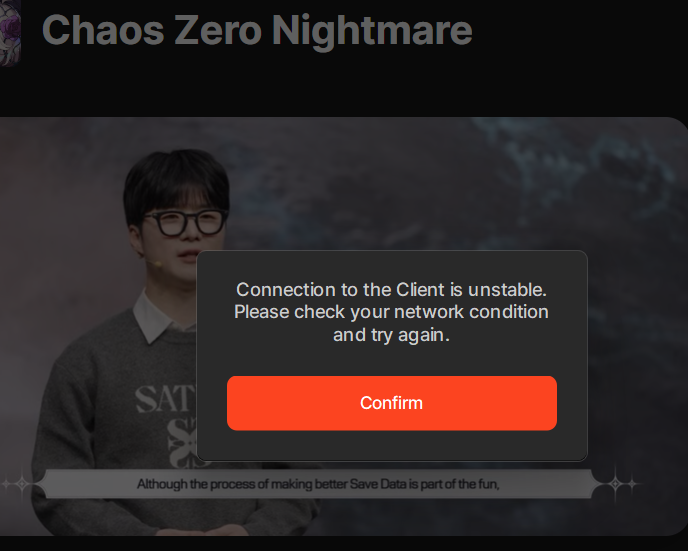Click the left sparkle ornament beside the subtitle
688x551 pixels.
coord(19,483)
